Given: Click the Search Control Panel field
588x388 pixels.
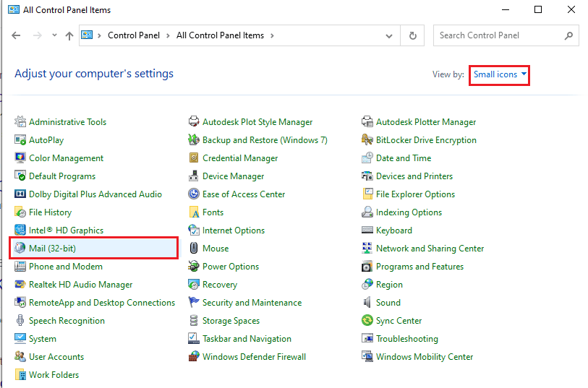Looking at the screenshot, I should pyautogui.click(x=506, y=35).
